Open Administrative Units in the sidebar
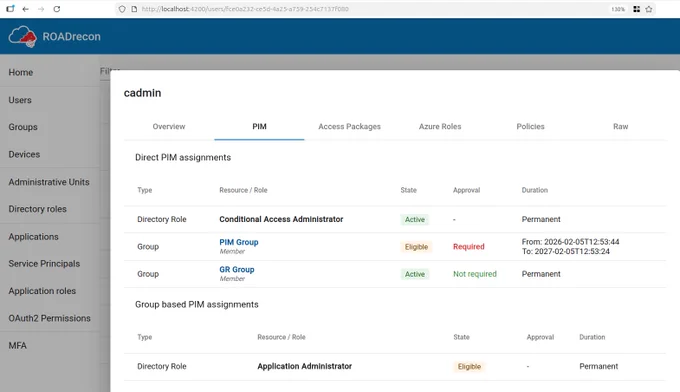This screenshot has height=392, width=680. click(49, 182)
